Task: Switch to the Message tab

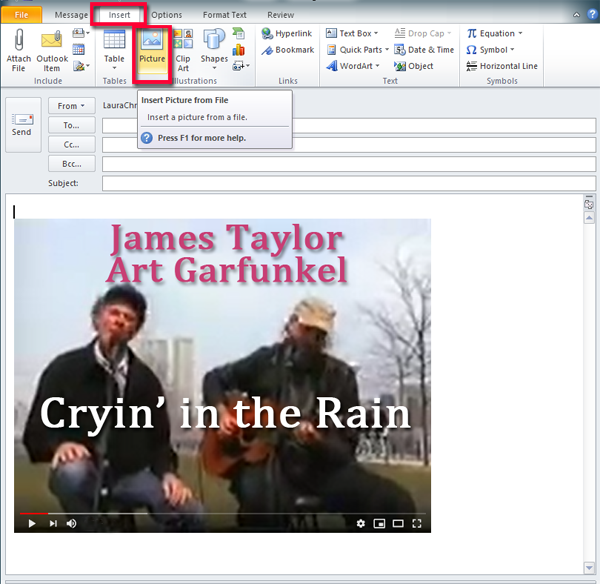Action: [71, 15]
